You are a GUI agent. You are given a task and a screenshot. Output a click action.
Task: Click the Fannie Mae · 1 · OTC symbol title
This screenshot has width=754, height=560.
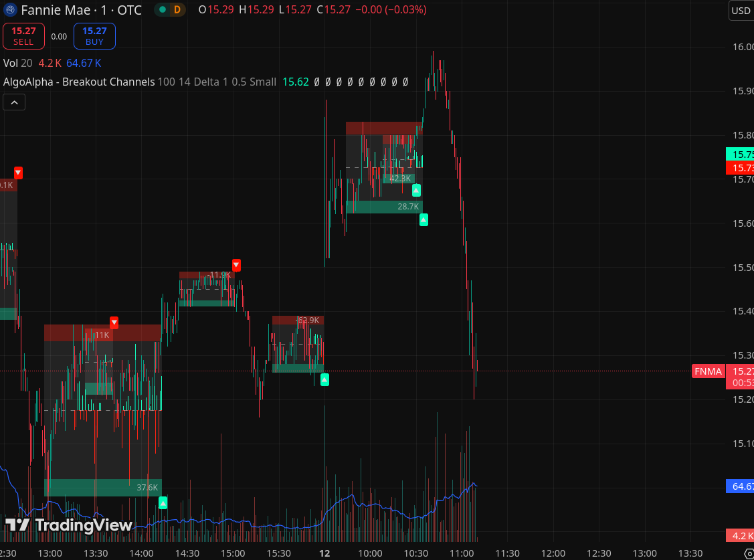point(81,9)
